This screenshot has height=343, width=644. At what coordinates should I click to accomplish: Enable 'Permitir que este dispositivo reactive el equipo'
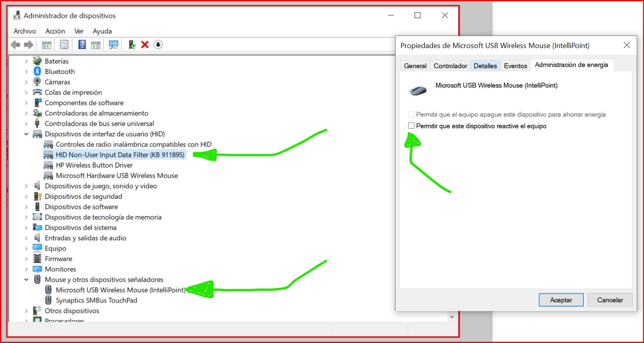point(411,126)
